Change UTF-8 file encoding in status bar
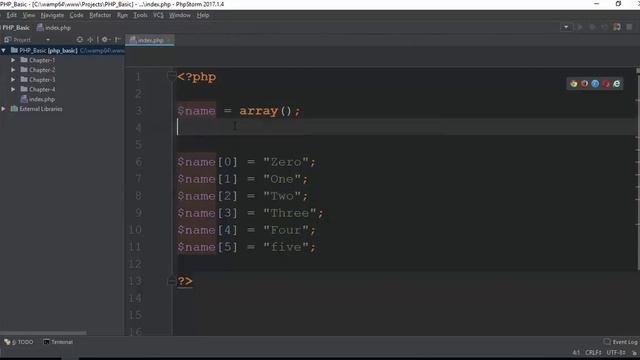The width and height of the screenshot is (640, 360). pyautogui.click(x=616, y=353)
